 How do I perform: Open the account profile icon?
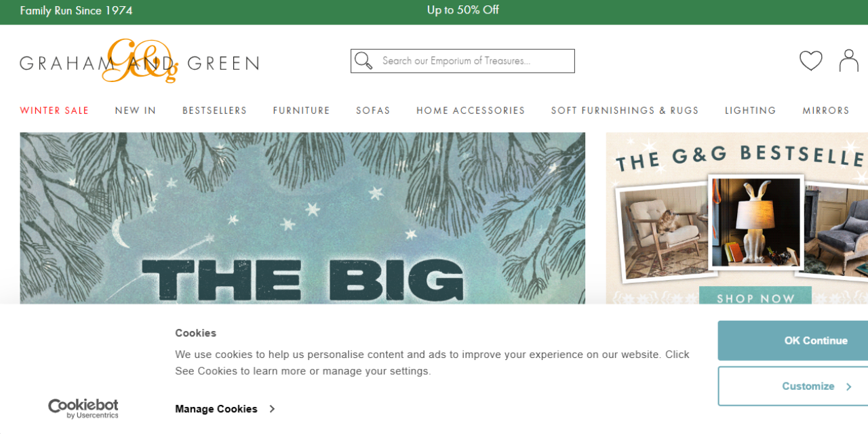coord(848,60)
